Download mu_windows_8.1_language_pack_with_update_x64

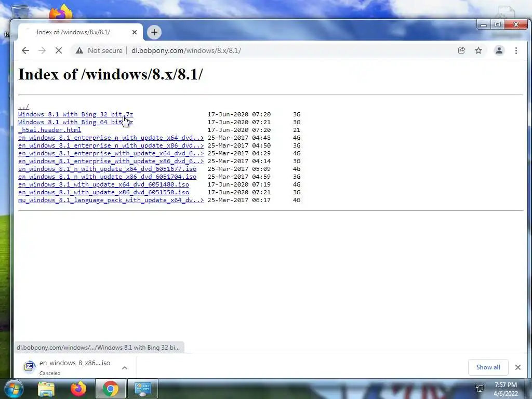click(x=111, y=200)
